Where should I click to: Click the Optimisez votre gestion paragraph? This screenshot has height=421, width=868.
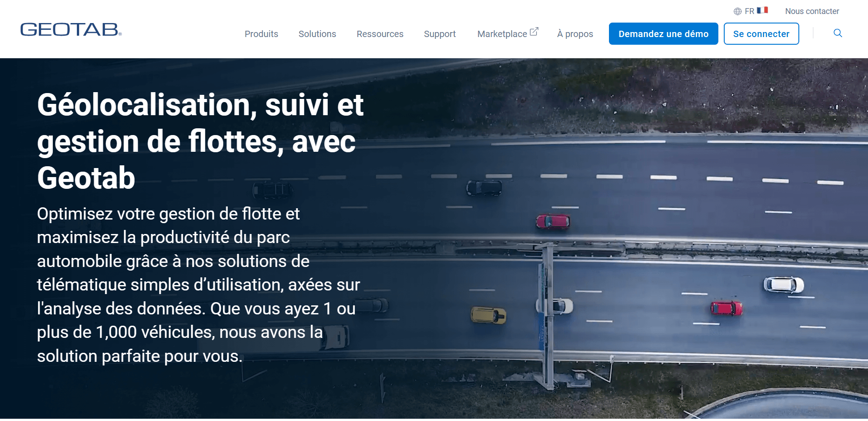(x=199, y=285)
